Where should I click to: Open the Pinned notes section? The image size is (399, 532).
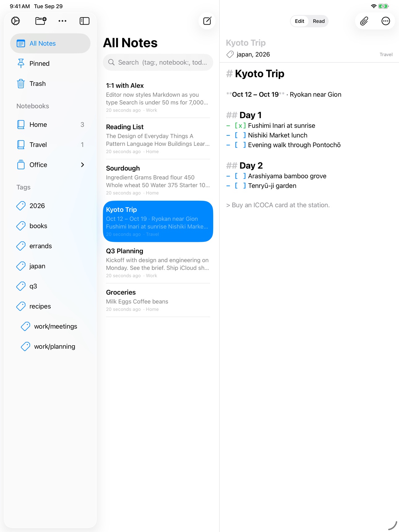[x=50, y=63]
